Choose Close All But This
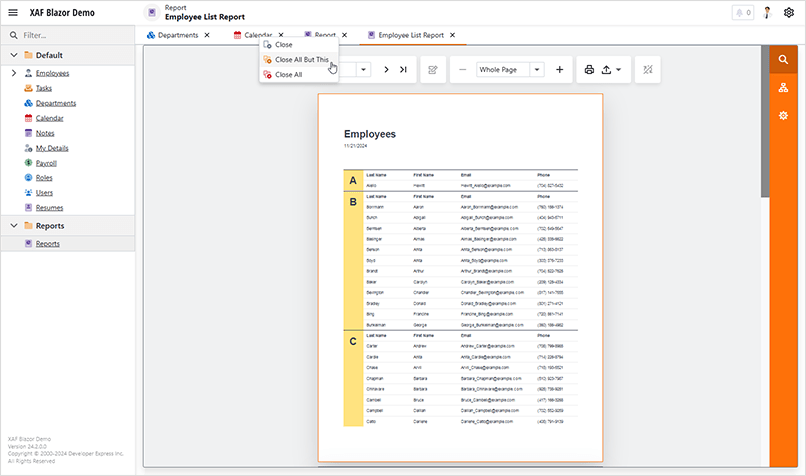The width and height of the screenshot is (806, 476). point(300,60)
